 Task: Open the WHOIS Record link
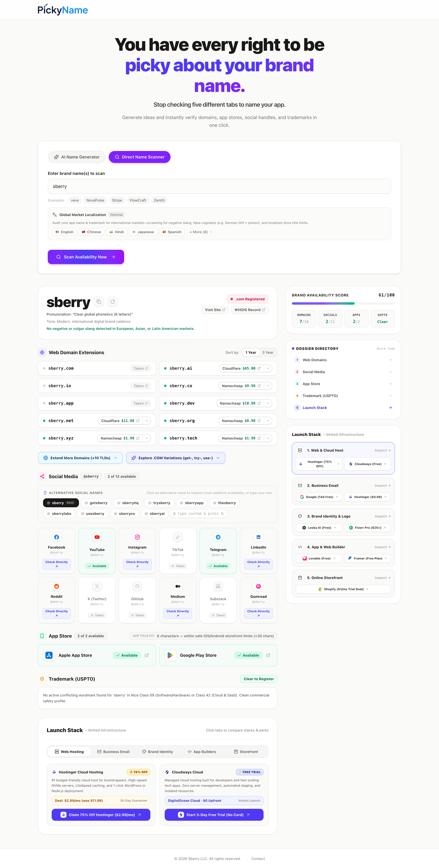coord(250,310)
